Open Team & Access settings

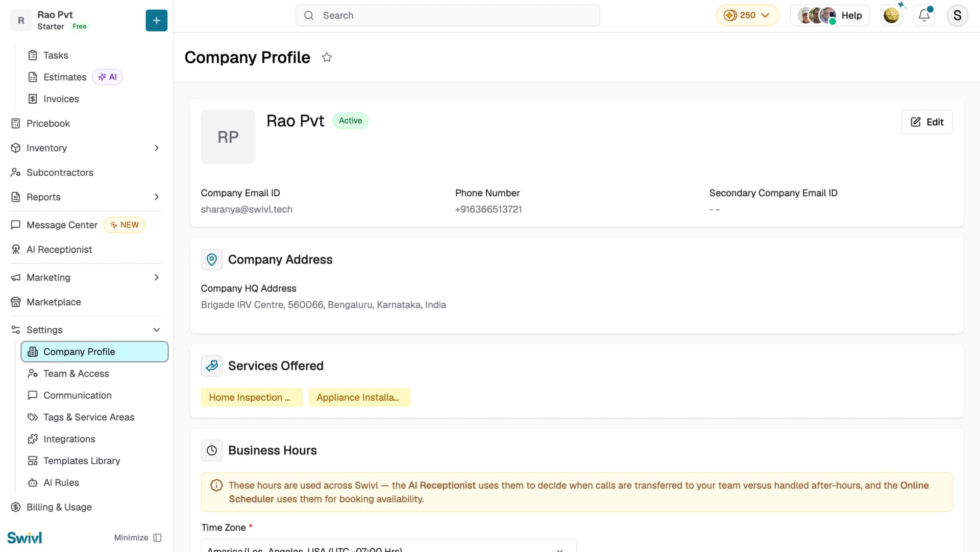tap(76, 374)
